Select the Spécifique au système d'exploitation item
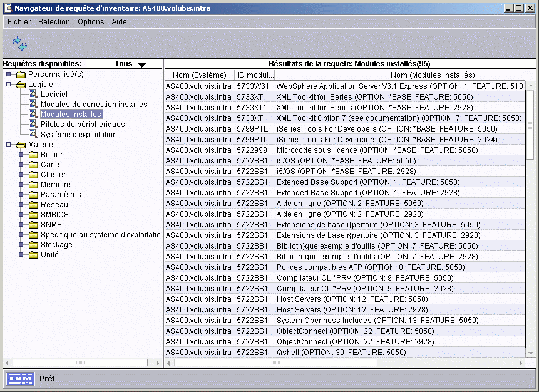The height and width of the screenshot is (392, 539). click(101, 235)
